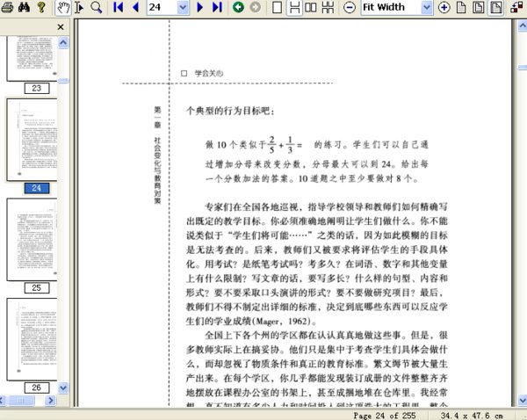Image resolution: width=527 pixels, height=420 pixels.
Task: Click the vertical chapter title '社会变化与教育对策'
Action: tap(157, 170)
